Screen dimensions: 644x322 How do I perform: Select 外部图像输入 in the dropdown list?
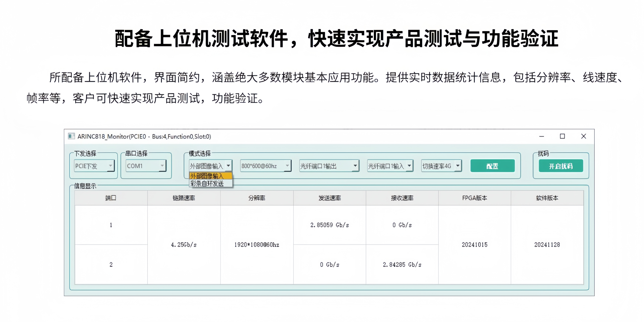click(x=211, y=176)
